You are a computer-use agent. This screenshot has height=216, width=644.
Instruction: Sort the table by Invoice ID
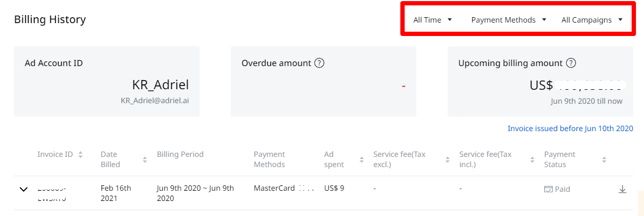tap(80, 155)
